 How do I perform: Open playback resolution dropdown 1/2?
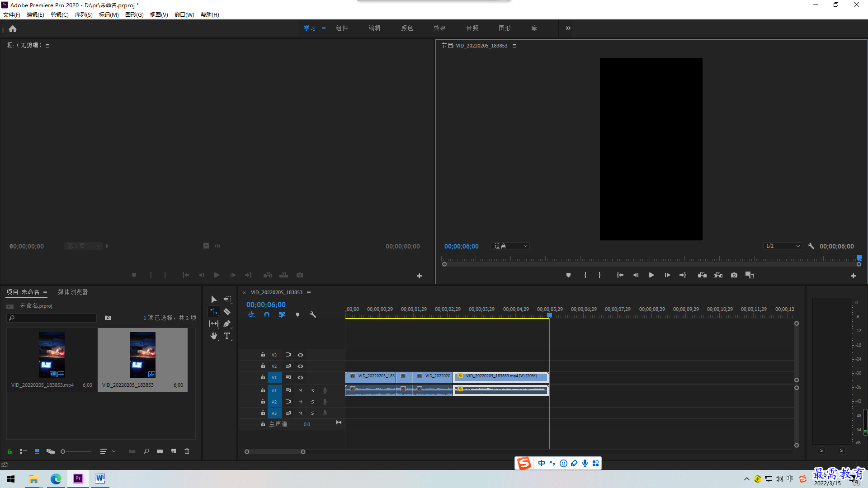click(783, 246)
